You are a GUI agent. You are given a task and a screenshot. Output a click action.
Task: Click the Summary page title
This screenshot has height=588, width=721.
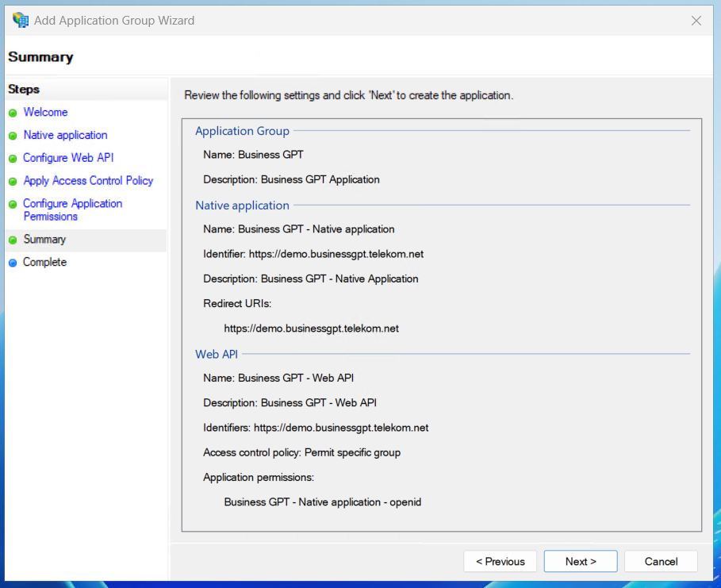40,57
